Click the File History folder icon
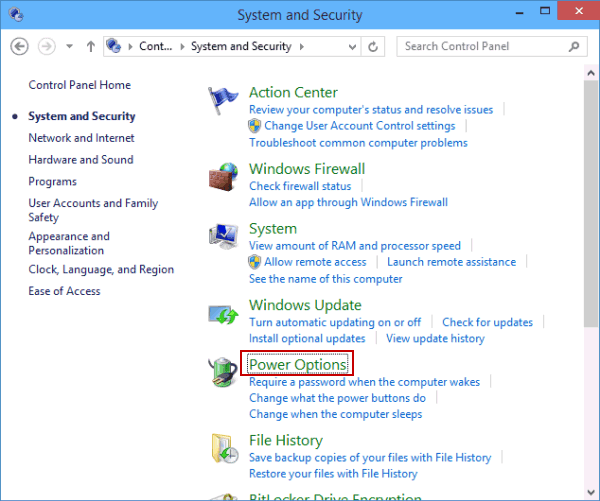The image size is (600, 501). point(223,449)
